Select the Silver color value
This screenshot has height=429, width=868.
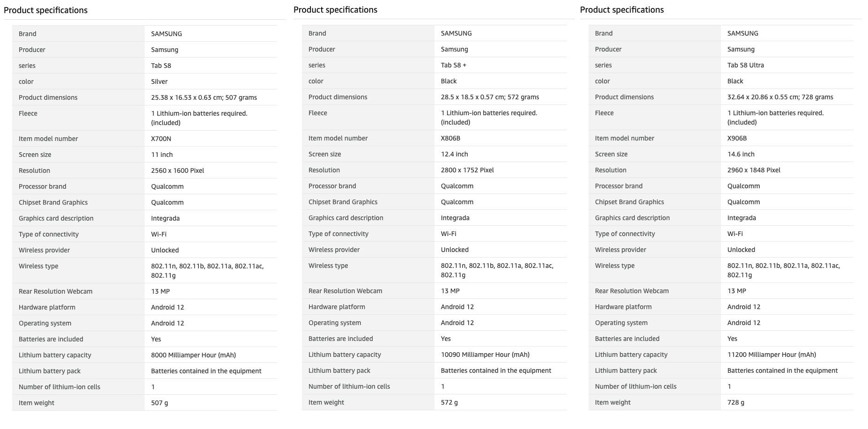pos(159,81)
